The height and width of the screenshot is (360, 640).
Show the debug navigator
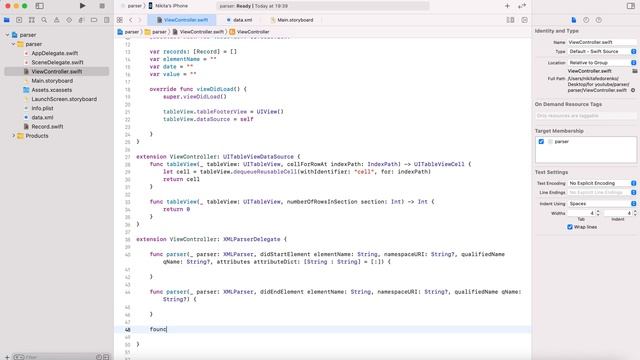(x=81, y=20)
